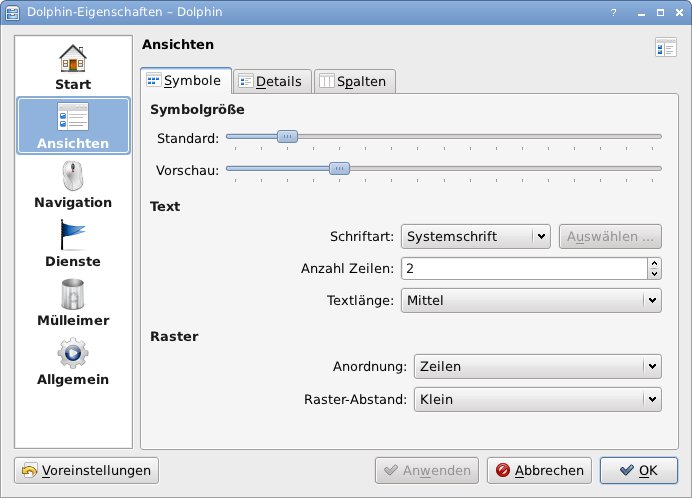Image resolution: width=692 pixels, height=498 pixels.
Task: Open the Navigation settings with mouse icon
Action: pos(73,185)
